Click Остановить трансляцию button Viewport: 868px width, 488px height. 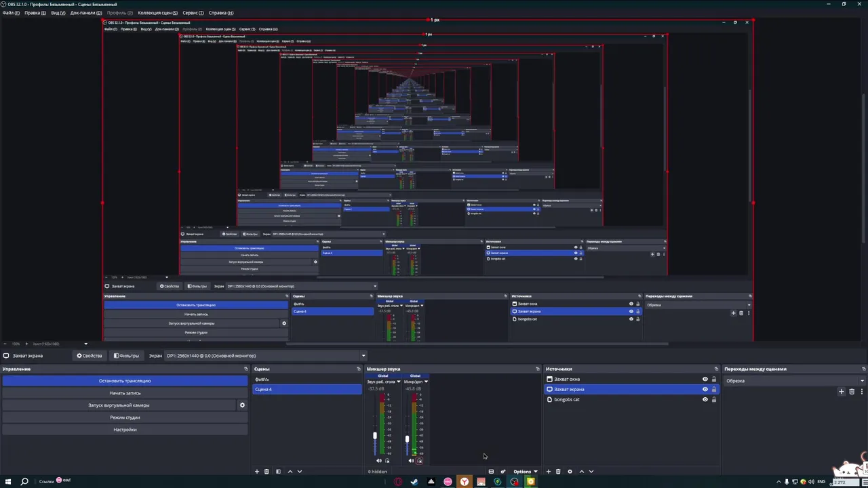125,381
